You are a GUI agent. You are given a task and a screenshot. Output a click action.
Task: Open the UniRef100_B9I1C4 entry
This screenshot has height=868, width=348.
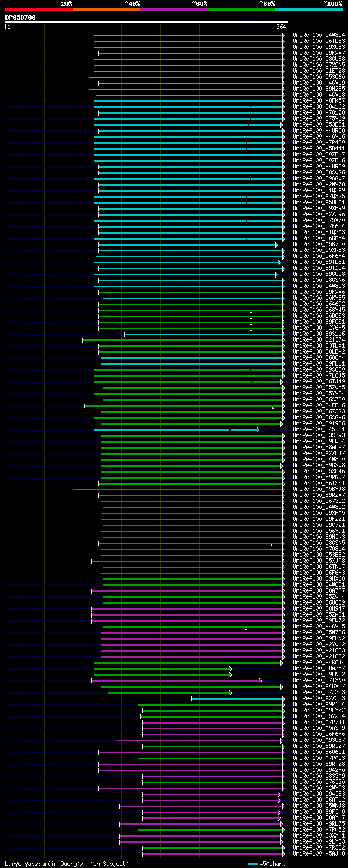click(x=319, y=268)
